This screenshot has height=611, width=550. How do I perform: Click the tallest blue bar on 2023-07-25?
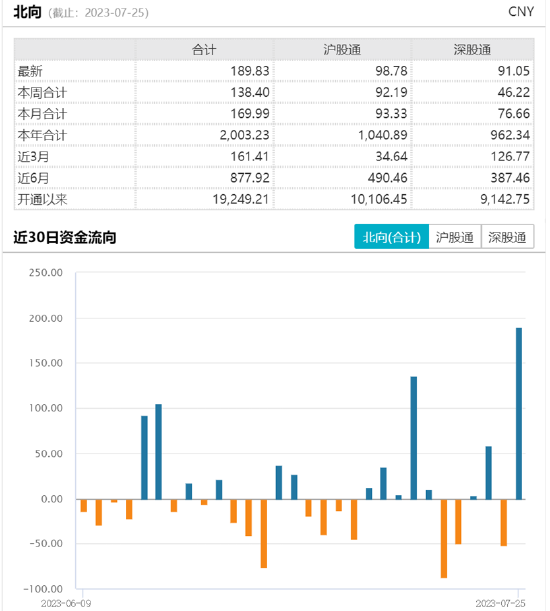click(x=519, y=413)
